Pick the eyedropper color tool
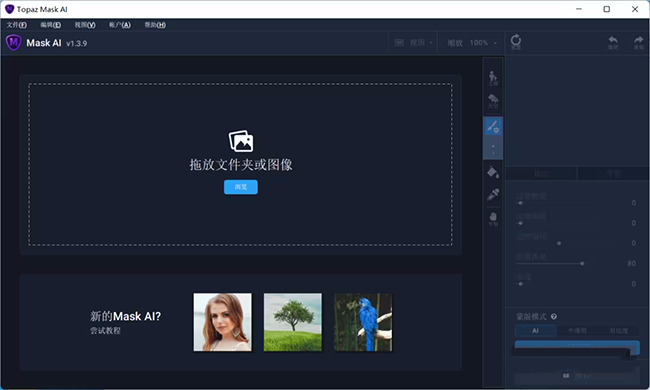This screenshot has width=650, height=390. coord(493,194)
